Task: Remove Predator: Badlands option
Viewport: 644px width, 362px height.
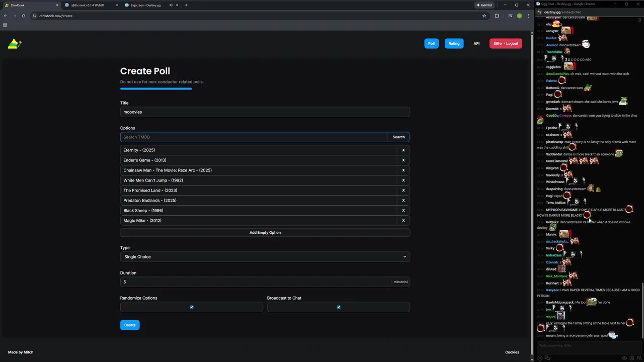Action: tap(404, 200)
